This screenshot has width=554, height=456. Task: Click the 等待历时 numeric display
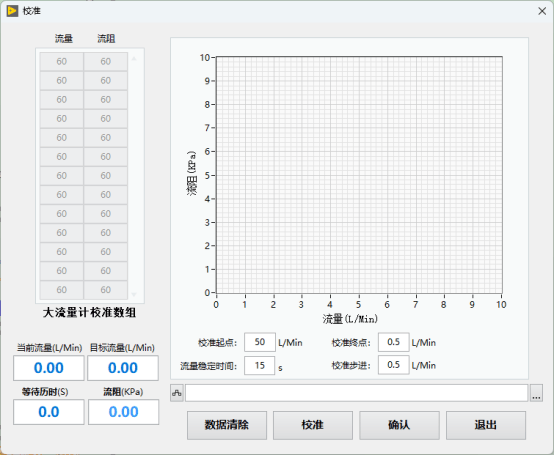(49, 412)
